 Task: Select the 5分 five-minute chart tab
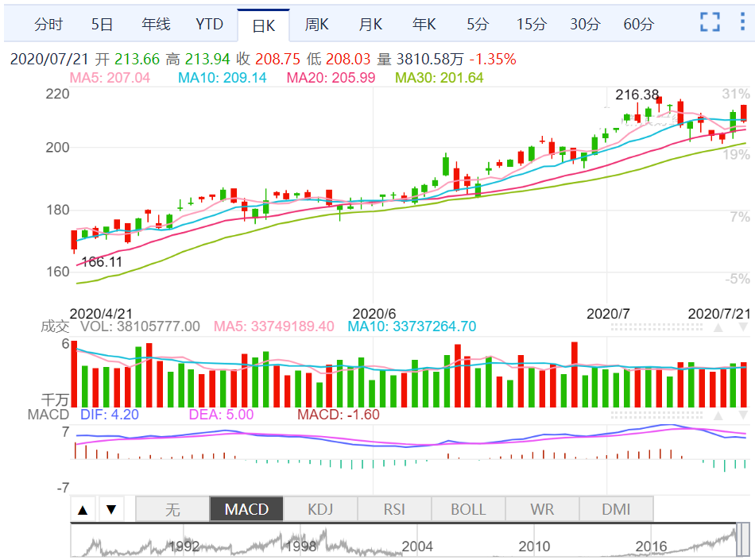coord(478,24)
